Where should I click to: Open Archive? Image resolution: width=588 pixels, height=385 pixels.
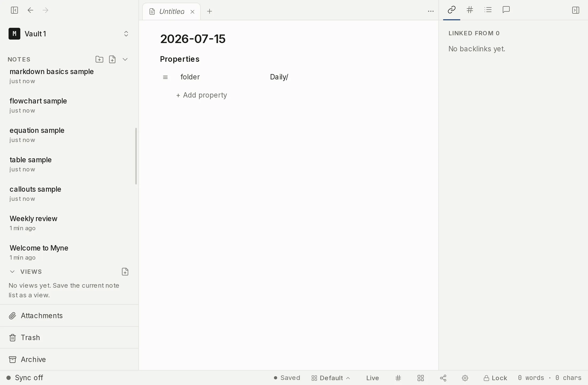(x=69, y=360)
